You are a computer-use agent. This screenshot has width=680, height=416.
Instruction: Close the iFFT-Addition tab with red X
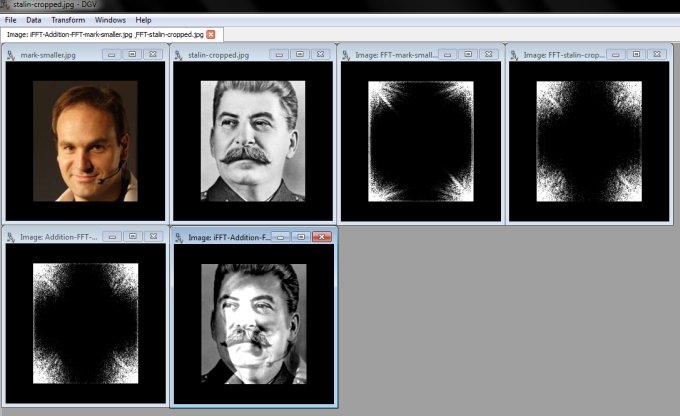[x=211, y=34]
